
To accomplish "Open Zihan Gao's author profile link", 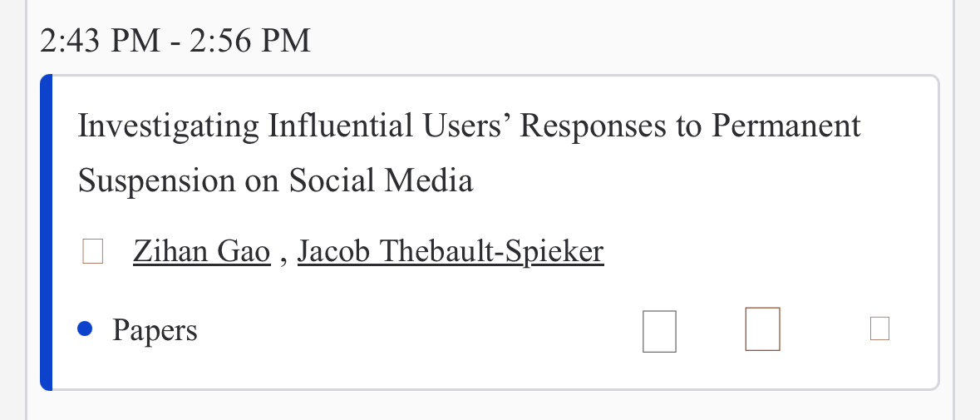I will (201, 251).
